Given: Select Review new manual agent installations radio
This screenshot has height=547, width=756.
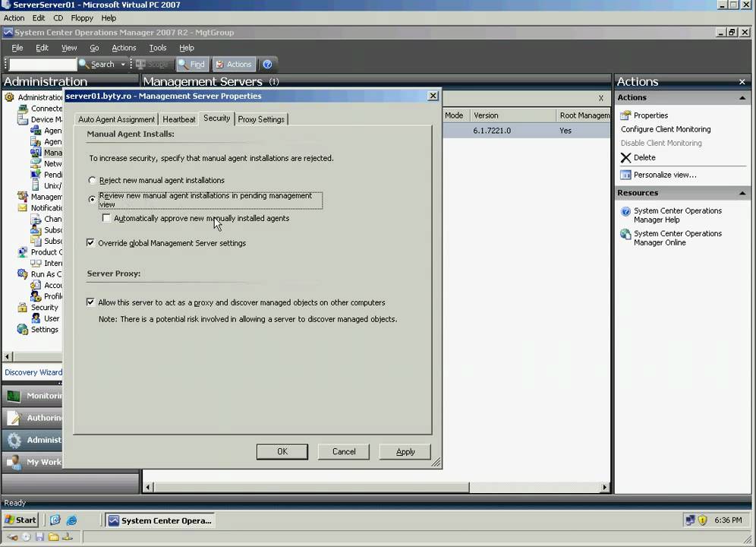Looking at the screenshot, I should (92, 199).
